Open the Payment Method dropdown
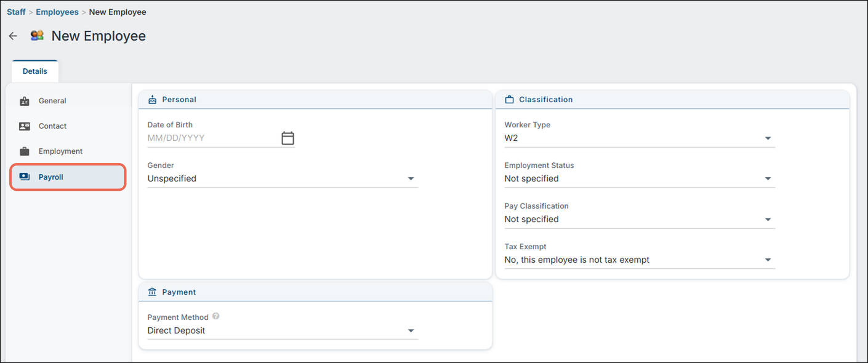The width and height of the screenshot is (868, 363). pyautogui.click(x=283, y=330)
